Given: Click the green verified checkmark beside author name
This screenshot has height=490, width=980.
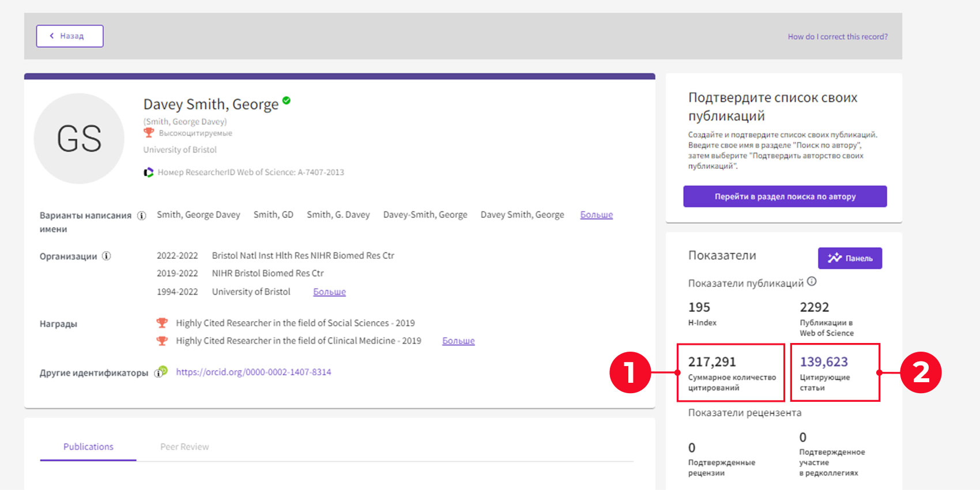Looking at the screenshot, I should tap(287, 101).
